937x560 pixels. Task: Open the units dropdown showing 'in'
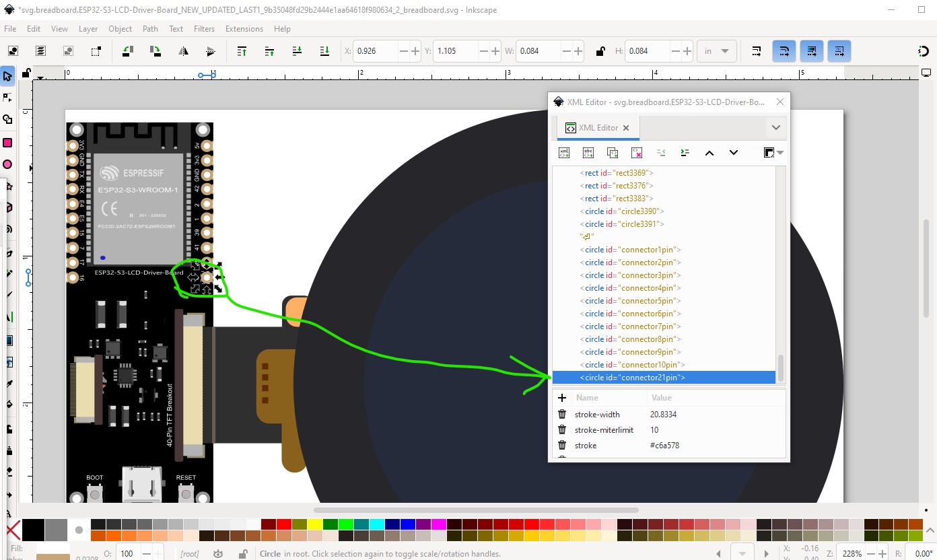pos(717,51)
